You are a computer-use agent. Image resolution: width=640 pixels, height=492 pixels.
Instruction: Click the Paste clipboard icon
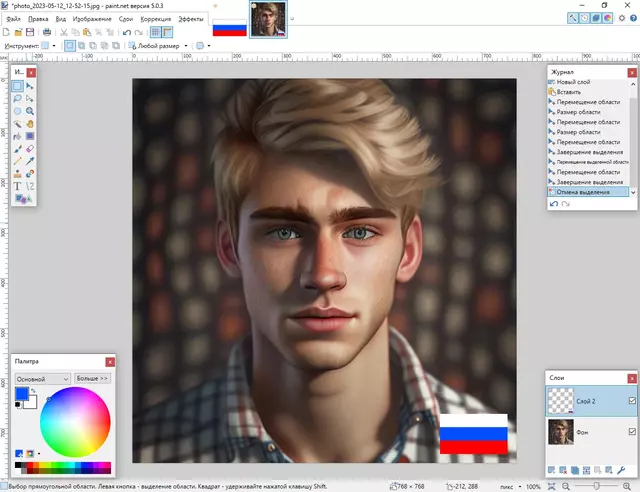(87, 32)
